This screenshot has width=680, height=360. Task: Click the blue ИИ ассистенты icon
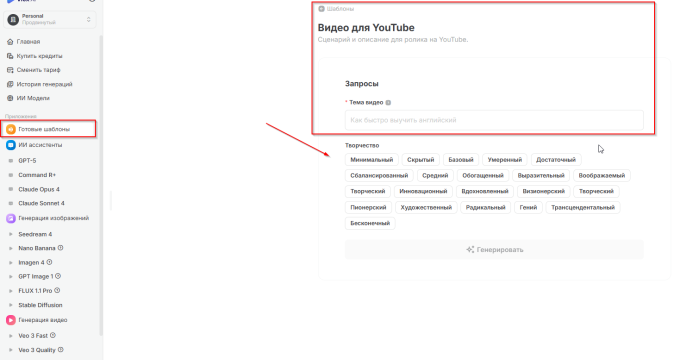(x=11, y=145)
